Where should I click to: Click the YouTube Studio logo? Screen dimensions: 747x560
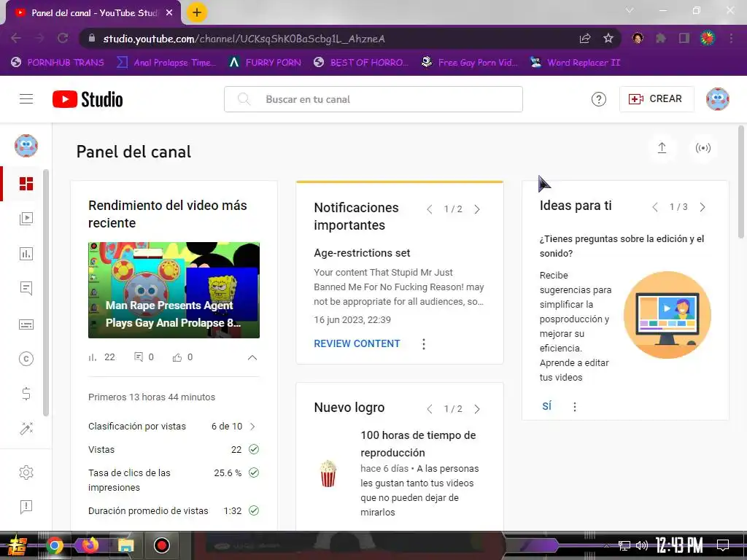coord(88,99)
